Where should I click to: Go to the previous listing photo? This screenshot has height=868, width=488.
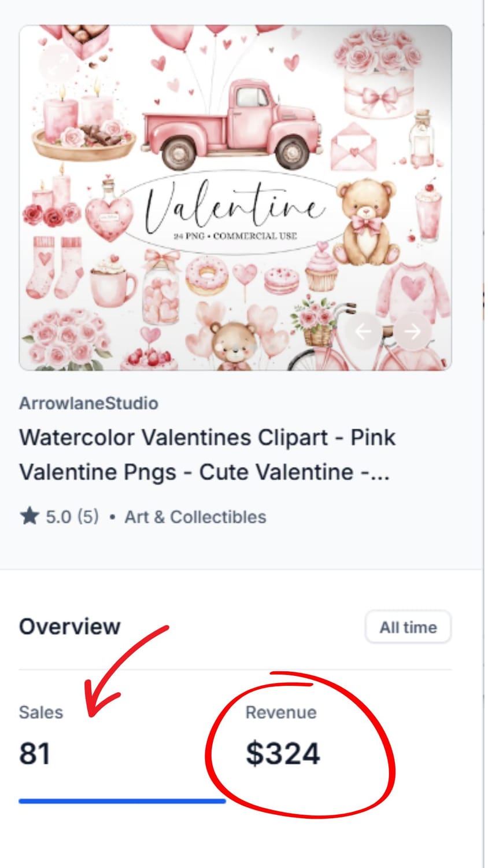(363, 331)
